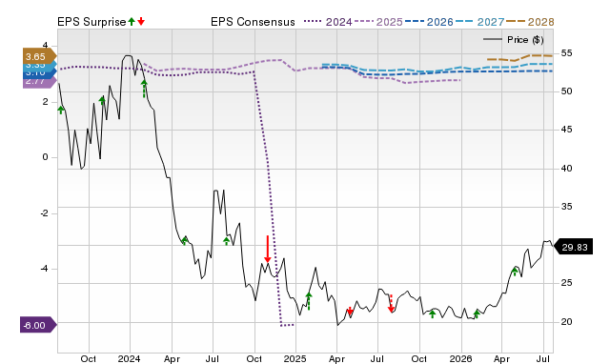Click the -4 label on the EPS axis

point(45,269)
